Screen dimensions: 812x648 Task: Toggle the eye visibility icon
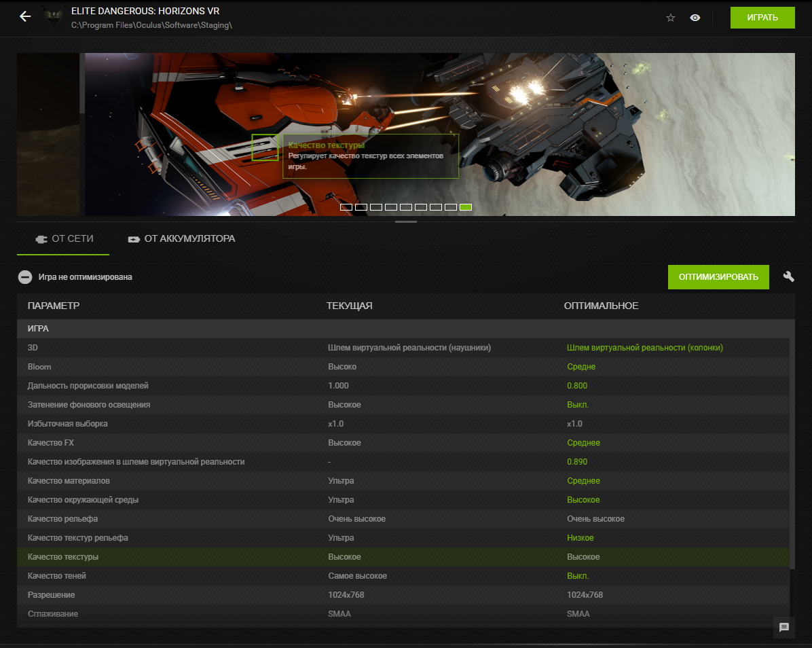click(x=695, y=18)
